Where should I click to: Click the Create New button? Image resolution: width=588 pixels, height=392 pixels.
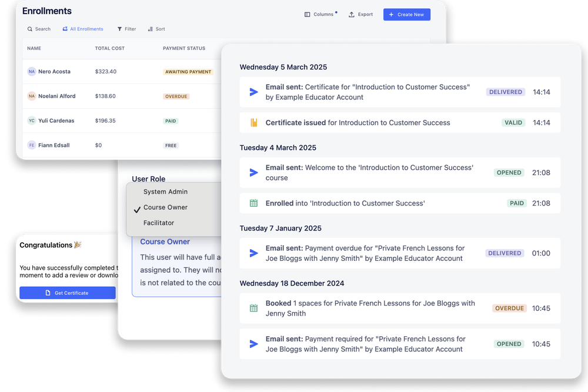coord(406,14)
